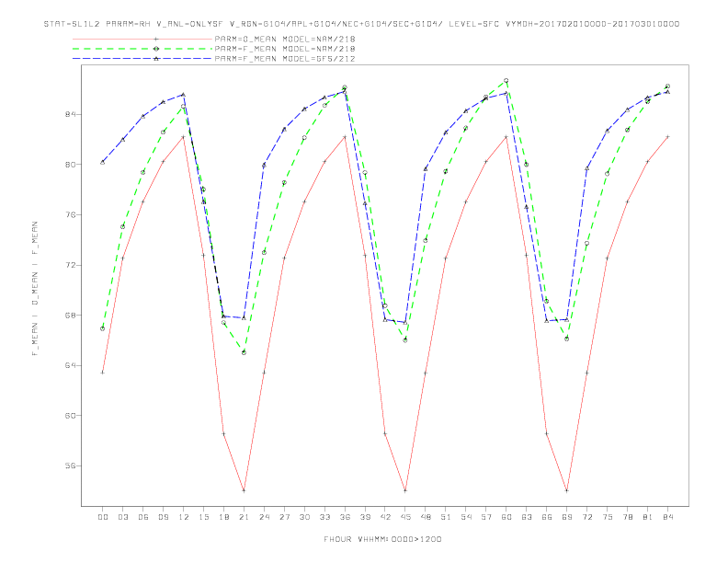
Task: Click x-axis tick label 42
Action: click(385, 517)
